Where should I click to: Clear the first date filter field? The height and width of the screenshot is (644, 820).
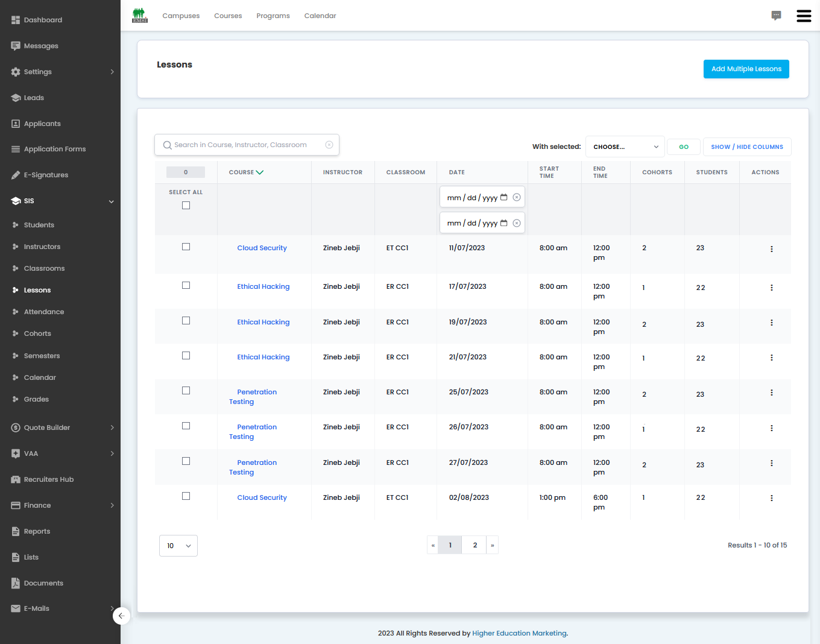[517, 197]
